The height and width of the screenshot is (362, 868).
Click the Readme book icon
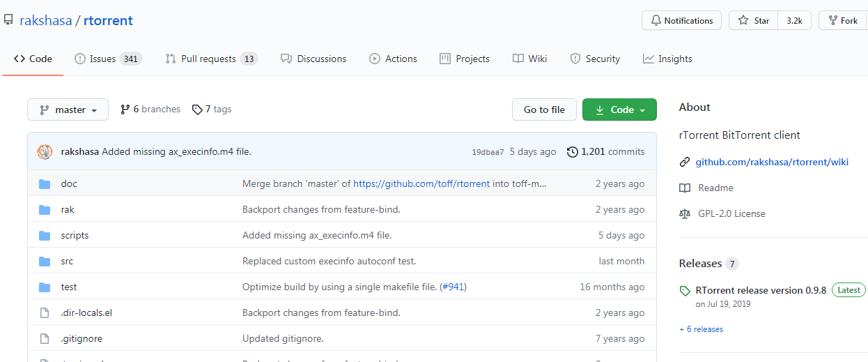(685, 188)
